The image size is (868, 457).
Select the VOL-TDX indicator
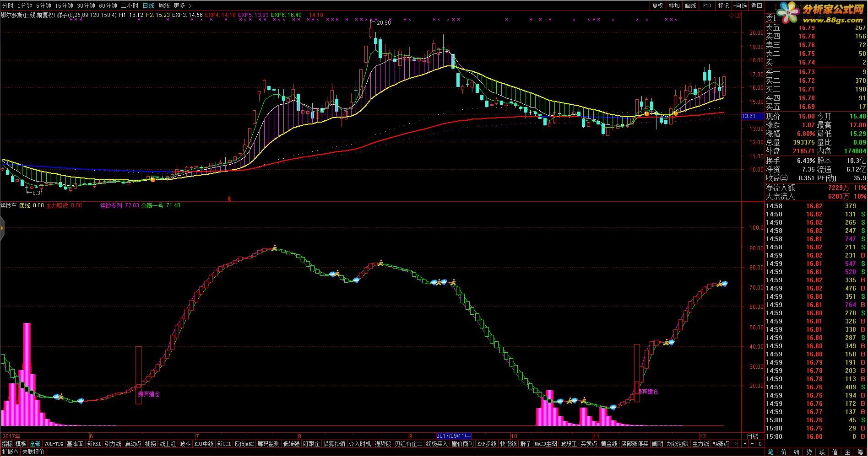54,444
